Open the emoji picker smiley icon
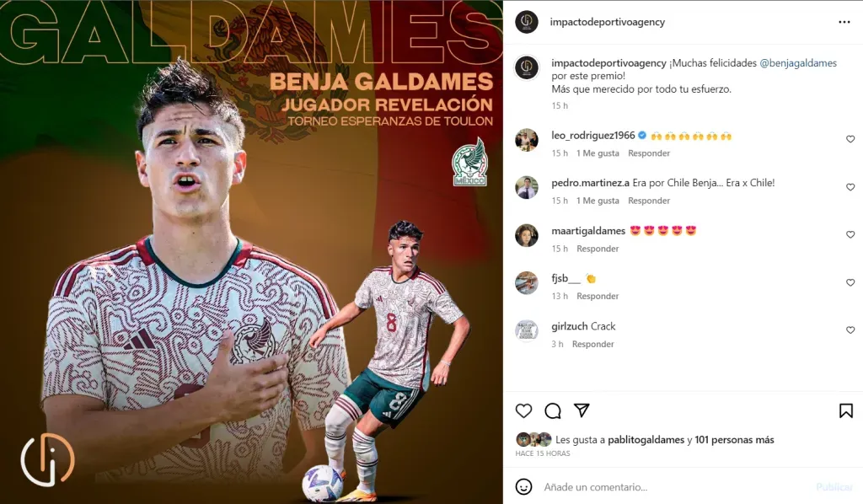The width and height of the screenshot is (863, 504). click(523, 487)
